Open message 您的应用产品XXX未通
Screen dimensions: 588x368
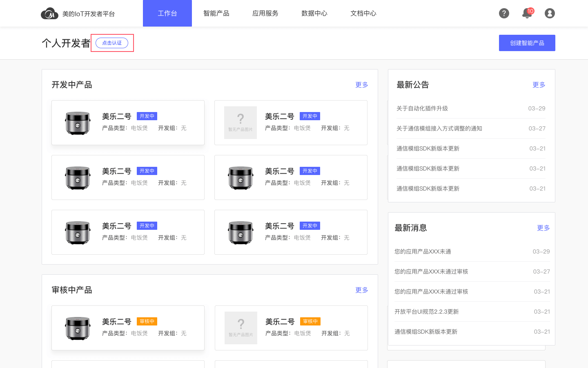(x=423, y=251)
